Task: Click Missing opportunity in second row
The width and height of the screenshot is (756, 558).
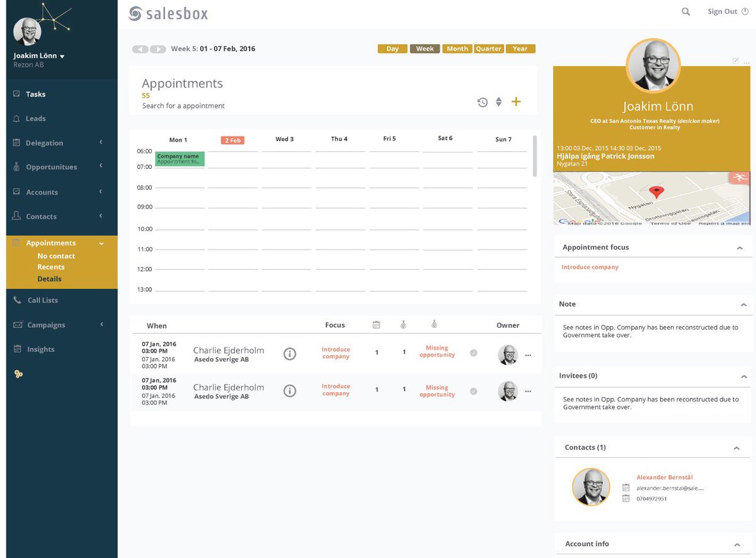Action: tap(437, 391)
